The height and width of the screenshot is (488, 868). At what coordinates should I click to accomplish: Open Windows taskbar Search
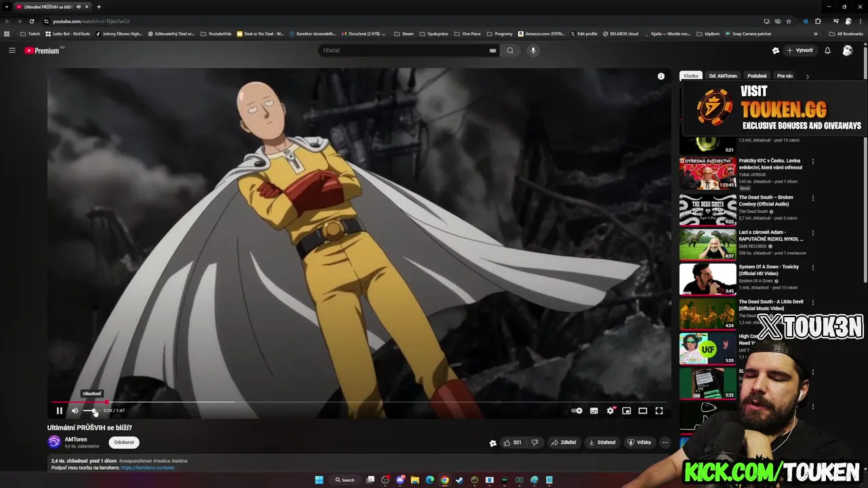(x=344, y=480)
